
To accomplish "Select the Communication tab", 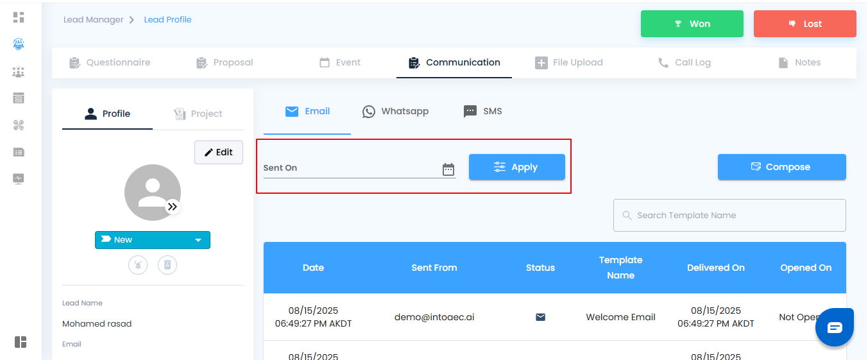I will coord(454,62).
